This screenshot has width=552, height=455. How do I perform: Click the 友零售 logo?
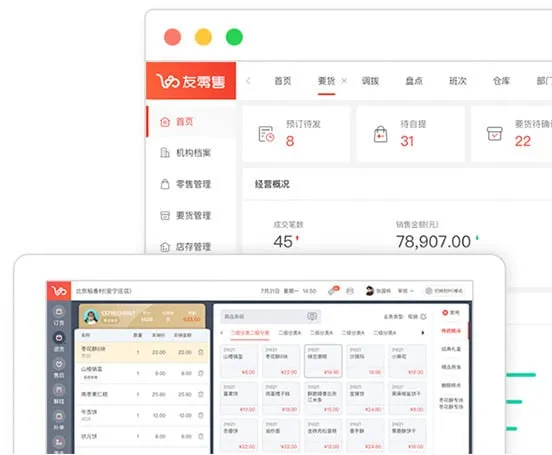191,81
